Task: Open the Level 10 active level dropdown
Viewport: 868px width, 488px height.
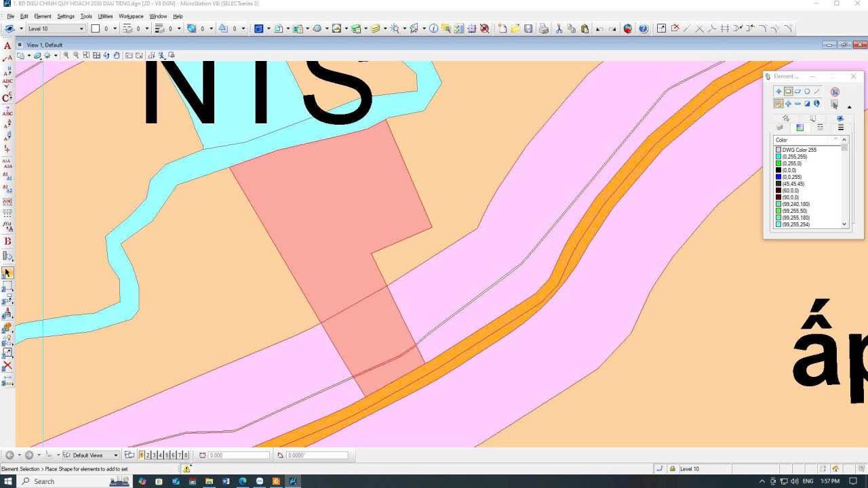Action: [x=56, y=28]
